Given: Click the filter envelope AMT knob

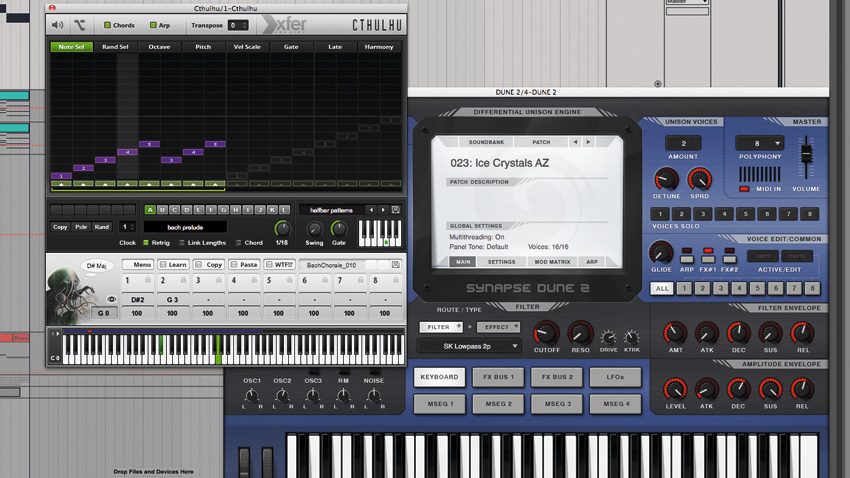Looking at the screenshot, I should click(x=675, y=333).
